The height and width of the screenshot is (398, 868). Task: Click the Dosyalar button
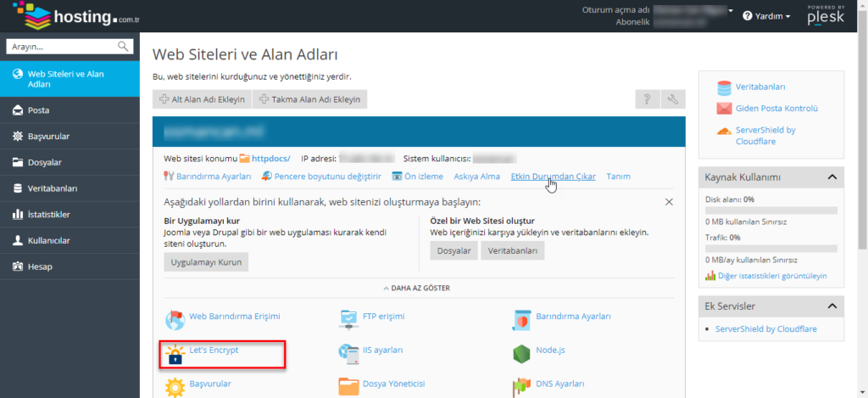click(x=454, y=250)
